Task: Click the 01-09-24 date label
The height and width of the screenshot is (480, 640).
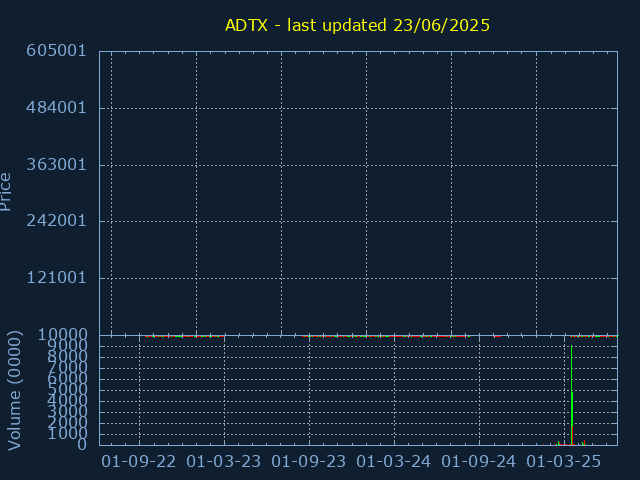Action: (x=478, y=462)
